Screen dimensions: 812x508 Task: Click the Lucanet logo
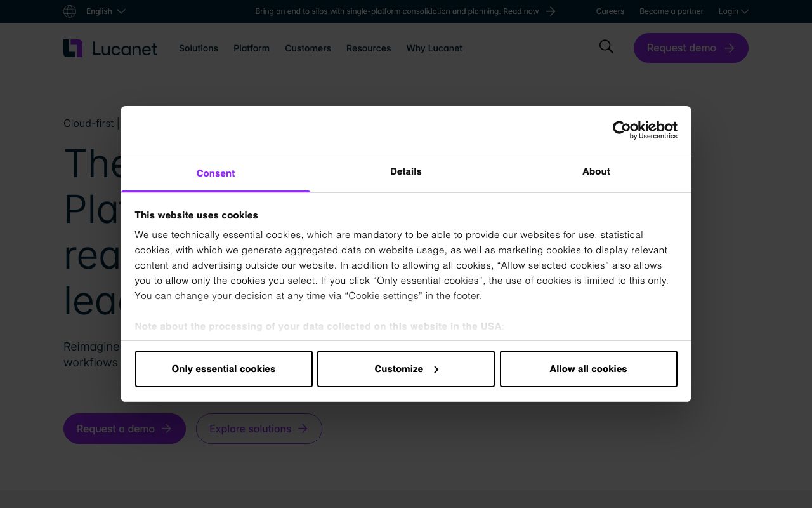(x=110, y=48)
